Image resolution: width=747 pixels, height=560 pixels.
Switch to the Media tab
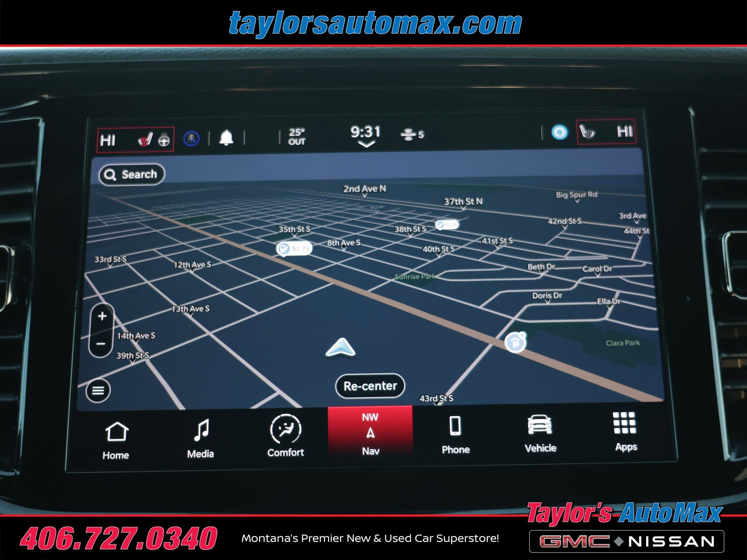coord(201,438)
